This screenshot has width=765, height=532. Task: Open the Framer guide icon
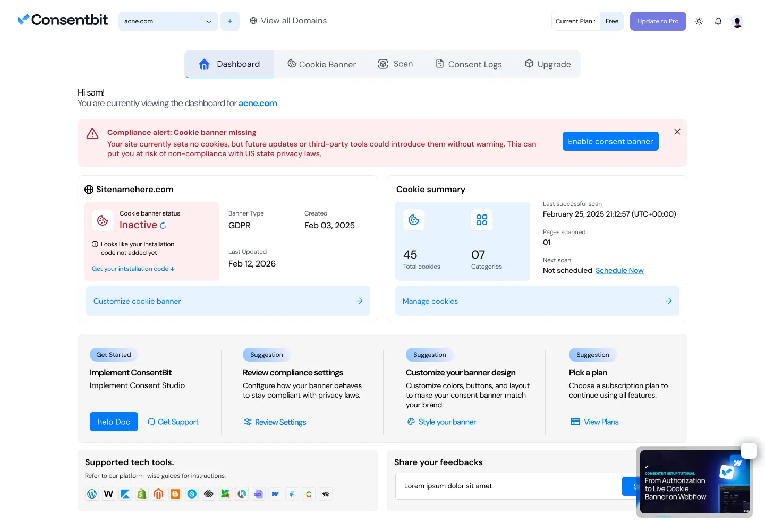click(x=292, y=494)
